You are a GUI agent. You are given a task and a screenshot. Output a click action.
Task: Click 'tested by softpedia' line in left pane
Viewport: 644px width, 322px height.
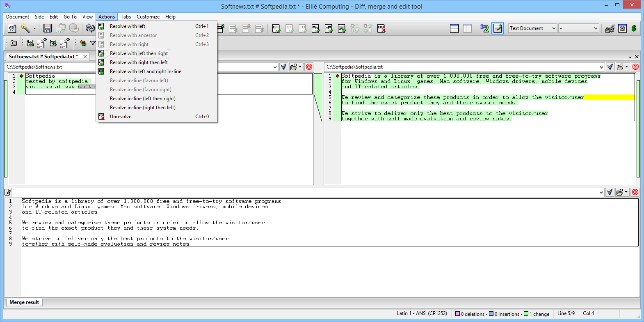click(x=57, y=81)
